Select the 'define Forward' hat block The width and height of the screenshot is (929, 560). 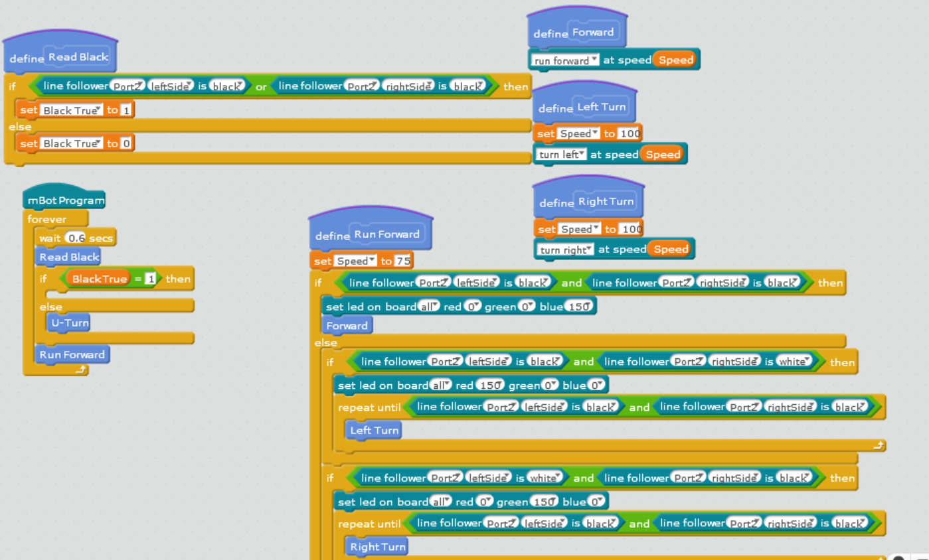pyautogui.click(x=576, y=29)
